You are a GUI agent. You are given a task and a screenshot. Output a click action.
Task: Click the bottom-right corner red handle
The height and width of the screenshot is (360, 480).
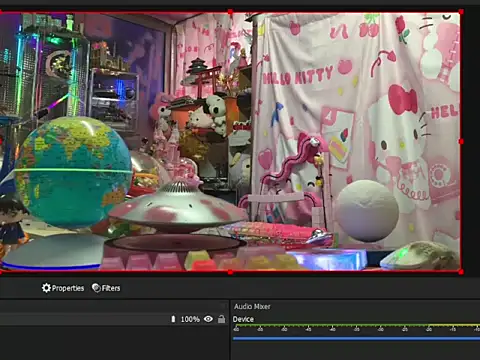[x=461, y=272]
